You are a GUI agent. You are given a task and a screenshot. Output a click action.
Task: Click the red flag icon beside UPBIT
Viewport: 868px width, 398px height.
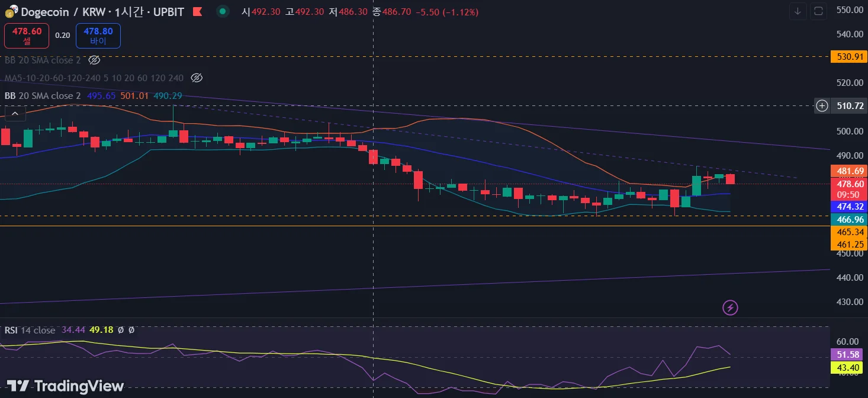(x=198, y=11)
